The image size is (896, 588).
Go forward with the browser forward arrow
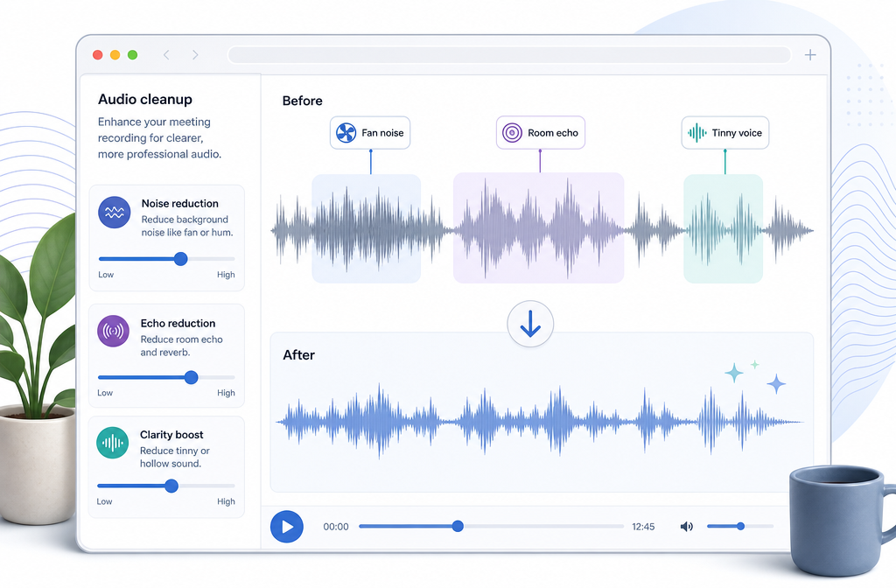(x=195, y=55)
